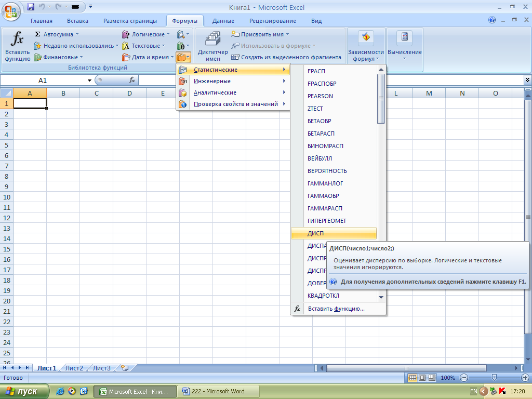
Task: Switch to the Данные tab
Action: tap(223, 21)
